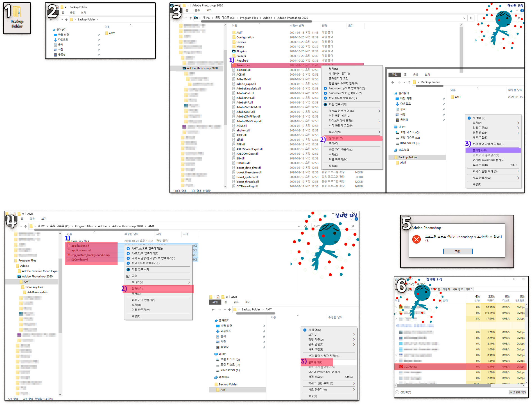This screenshot has height=405, width=532.
Task: Choose Resources.7z로 압축하기(7) compress option
Action: click(x=345, y=93)
